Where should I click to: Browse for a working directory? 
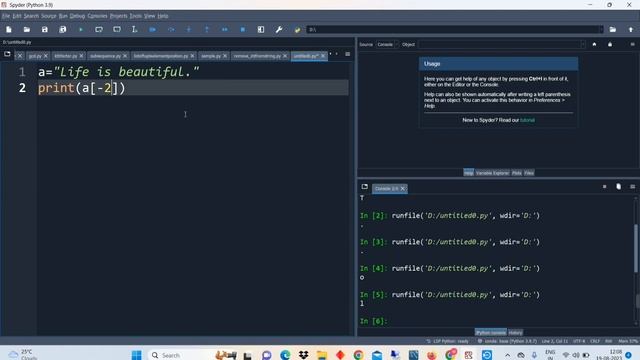613,29
